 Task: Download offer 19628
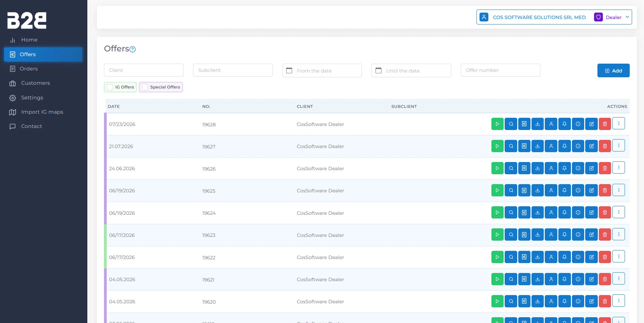[538, 124]
